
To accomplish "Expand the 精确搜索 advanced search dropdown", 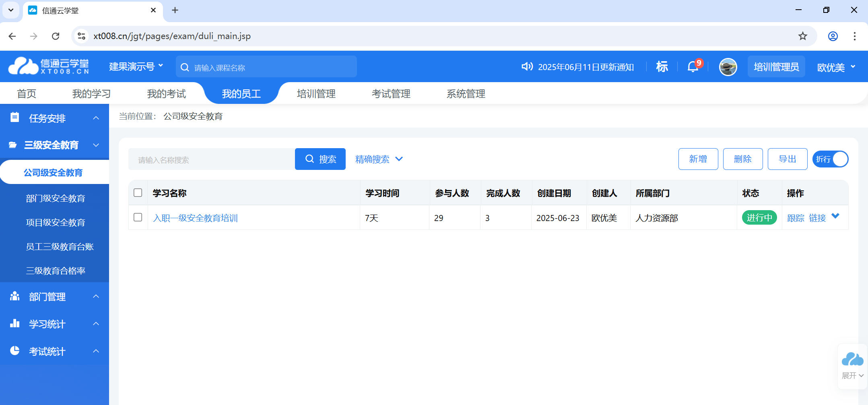I will click(x=379, y=159).
